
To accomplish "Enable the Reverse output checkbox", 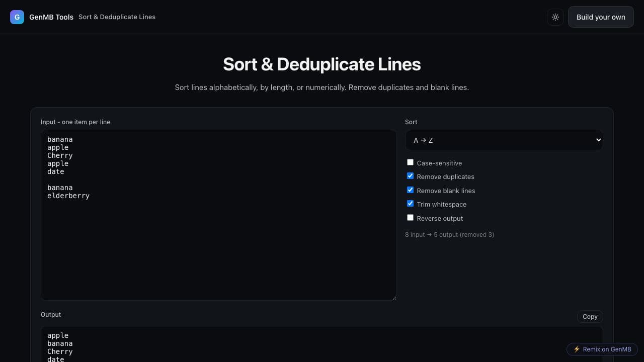I will (x=410, y=218).
